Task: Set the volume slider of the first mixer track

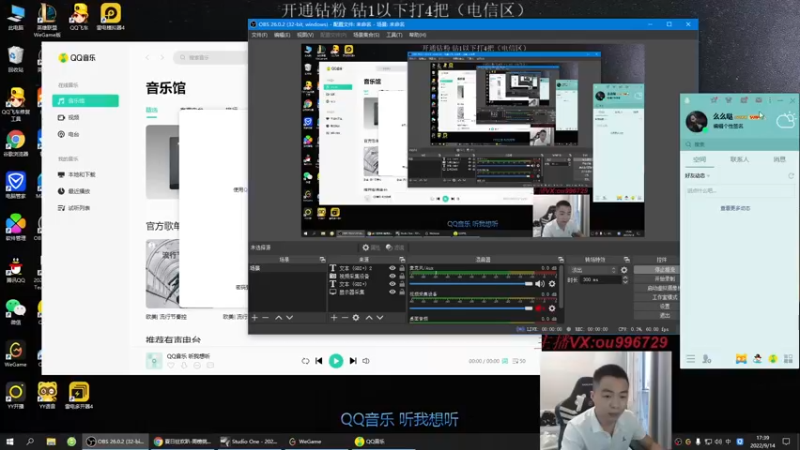Action: pos(471,284)
